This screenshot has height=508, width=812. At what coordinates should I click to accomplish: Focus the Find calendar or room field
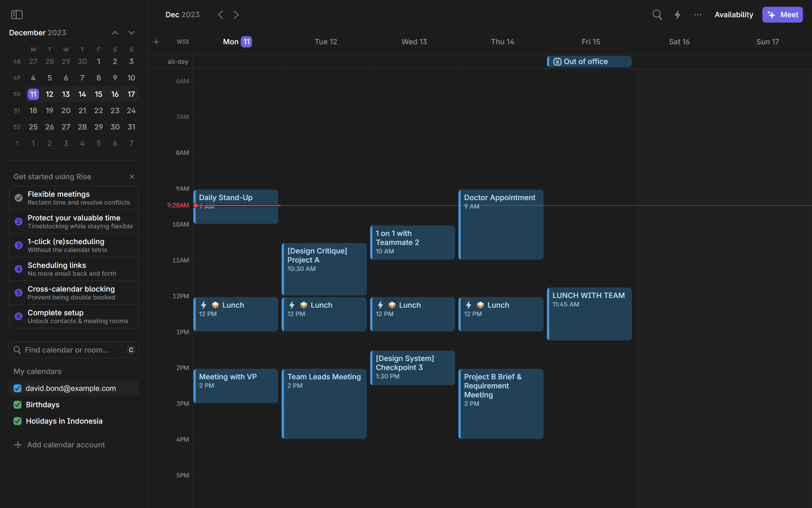click(74, 350)
